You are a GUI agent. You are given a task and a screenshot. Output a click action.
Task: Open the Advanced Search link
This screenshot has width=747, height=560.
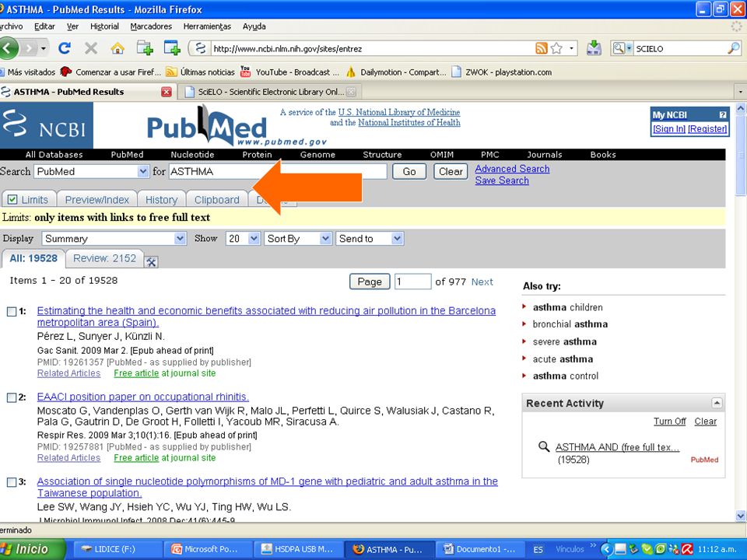tap(512, 169)
